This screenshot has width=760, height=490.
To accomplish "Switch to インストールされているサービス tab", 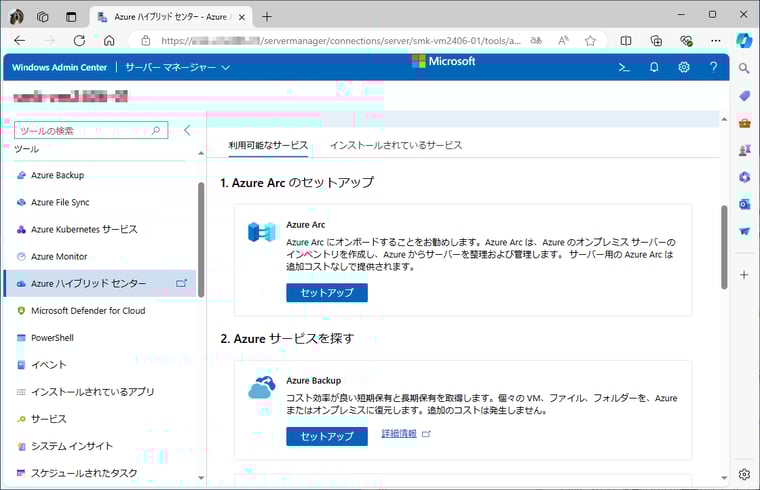I will [396, 145].
